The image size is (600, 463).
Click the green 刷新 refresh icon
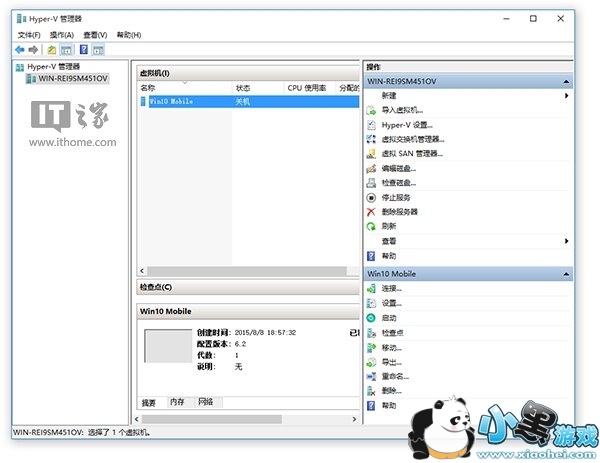pyautogui.click(x=371, y=227)
